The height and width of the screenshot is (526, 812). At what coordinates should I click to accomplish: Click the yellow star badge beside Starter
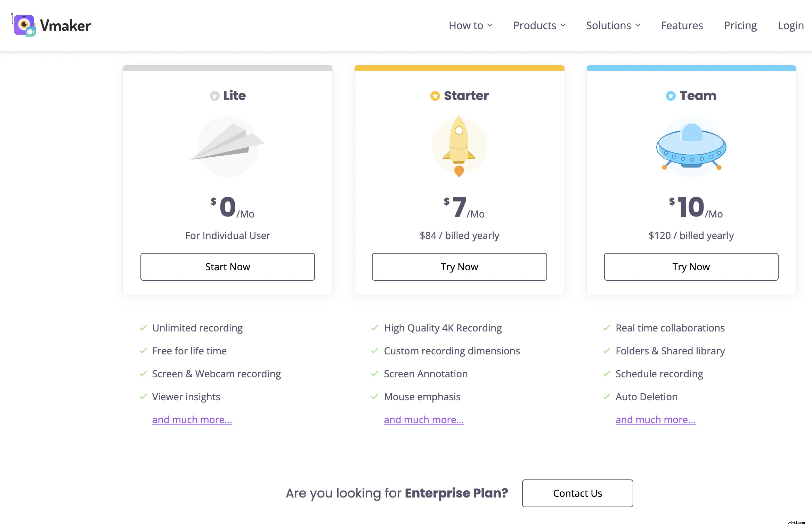coord(435,96)
